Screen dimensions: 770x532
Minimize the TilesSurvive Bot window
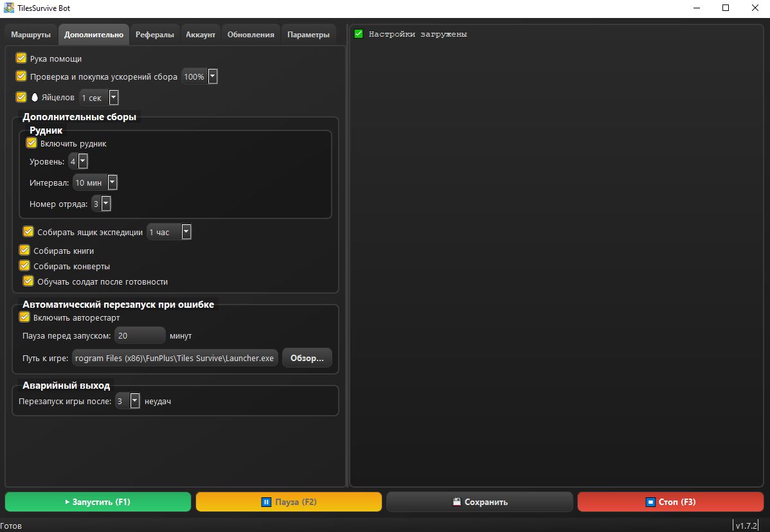point(697,8)
